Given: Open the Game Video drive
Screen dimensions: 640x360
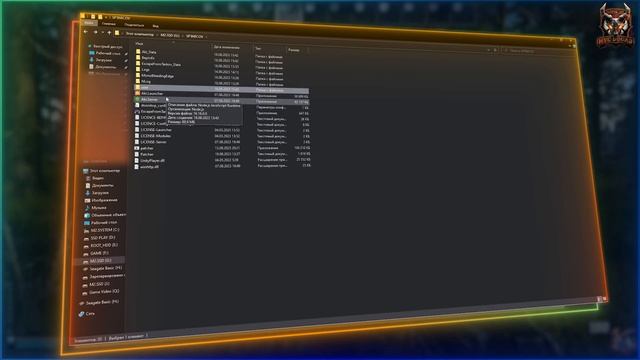Looking at the screenshot, I should (101, 292).
